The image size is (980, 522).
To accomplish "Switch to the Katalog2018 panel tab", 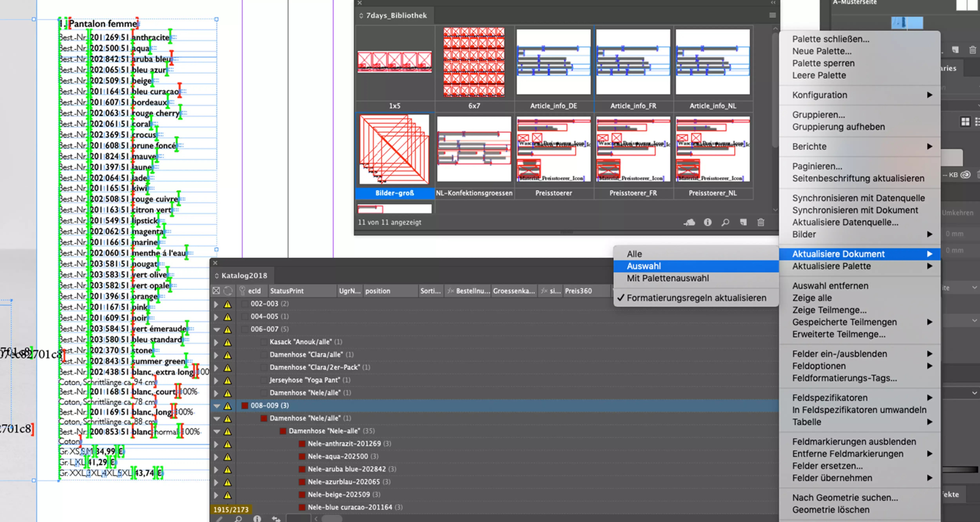I will click(x=244, y=275).
